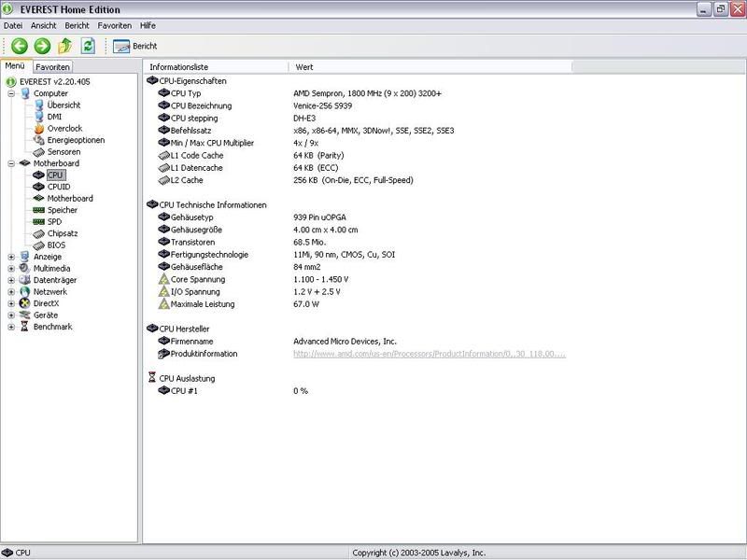
Task: Open the Favoriten menu in the menu bar
Action: tap(114, 26)
